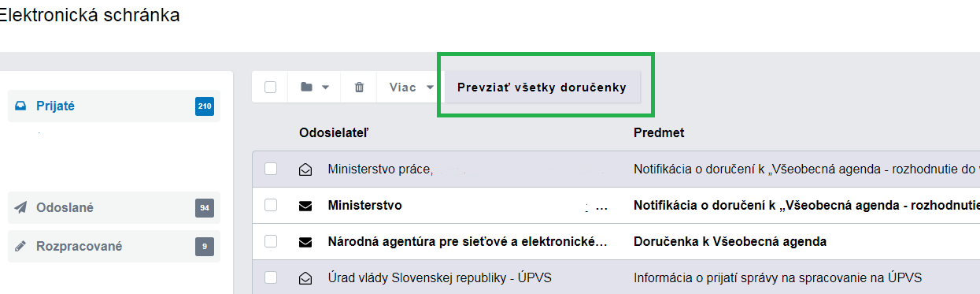Viewport: 980px width, 294px height.
Task: Click the inbox tray icon beside Prijaté
Action: pos(21,106)
